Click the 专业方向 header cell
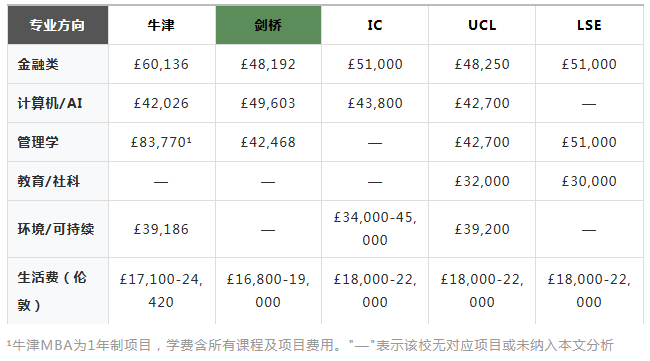Image resolution: width=650 pixels, height=361 pixels. tap(58, 25)
